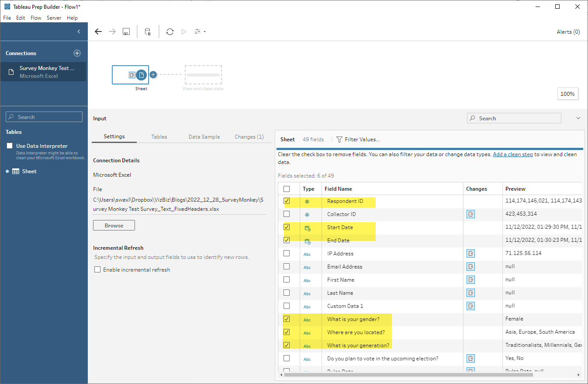This screenshot has width=588, height=384.
Task: Click the Abc type icon for IP Address
Action: (x=307, y=254)
